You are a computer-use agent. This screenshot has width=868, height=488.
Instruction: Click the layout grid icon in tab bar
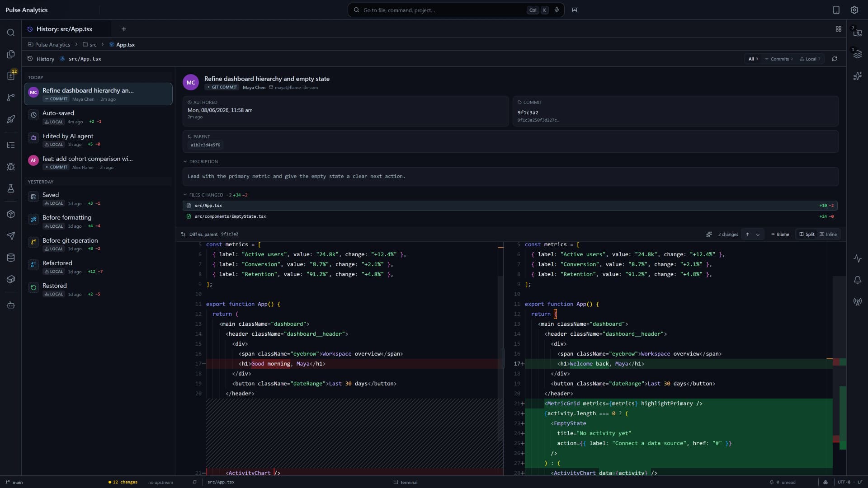[x=838, y=29]
